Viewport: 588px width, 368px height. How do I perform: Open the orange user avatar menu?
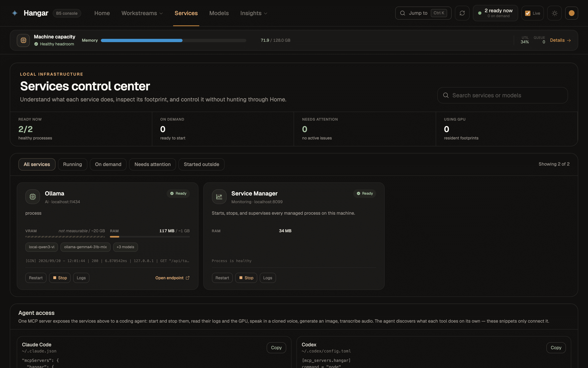571,13
